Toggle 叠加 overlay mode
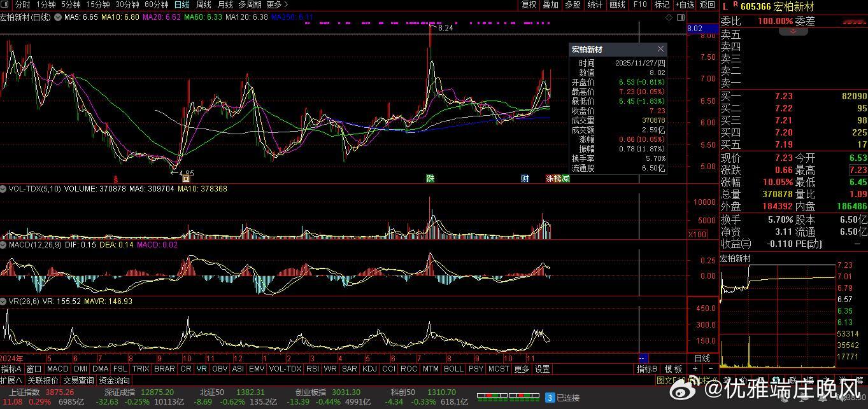 pyautogui.click(x=550, y=4)
